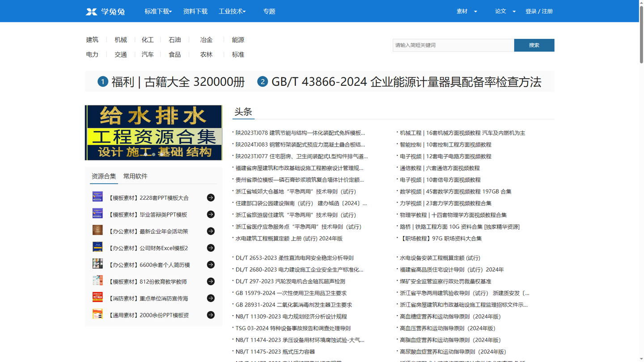Image resolution: width=644 pixels, height=362 pixels.
Task: Click the 学兔兔 site logo
Action: click(105, 11)
